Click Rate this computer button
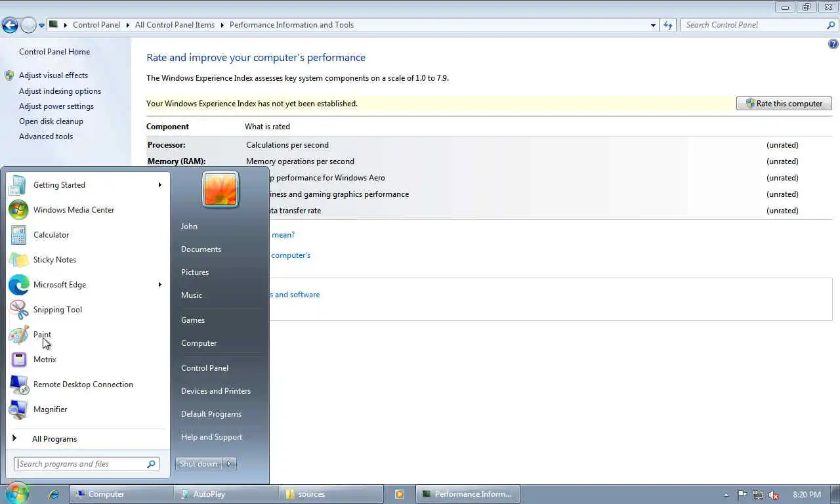The height and width of the screenshot is (504, 840). (784, 104)
